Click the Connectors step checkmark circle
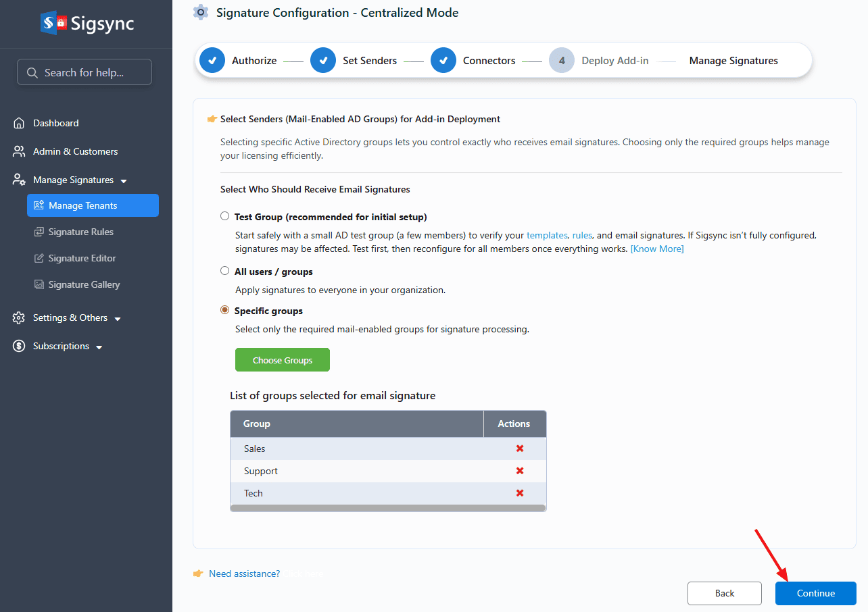Image resolution: width=868 pixels, height=612 pixels. [443, 61]
